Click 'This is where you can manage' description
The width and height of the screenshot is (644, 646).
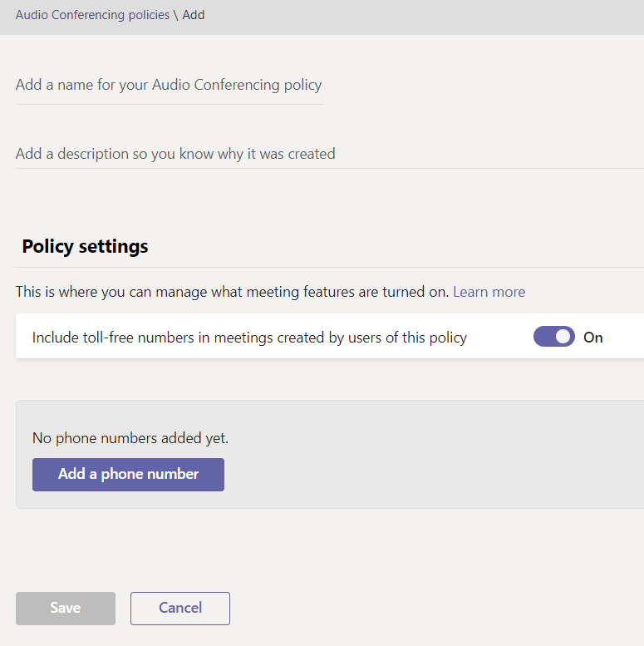pyautogui.click(x=232, y=292)
